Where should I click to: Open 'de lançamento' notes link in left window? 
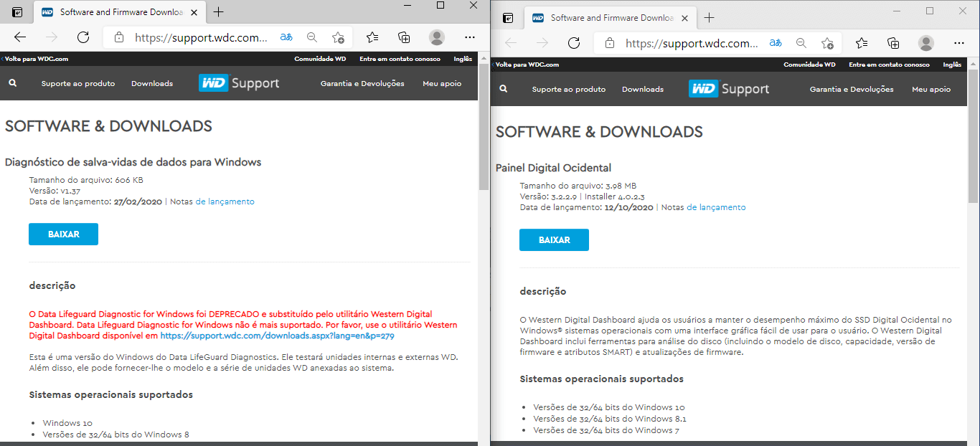(225, 201)
